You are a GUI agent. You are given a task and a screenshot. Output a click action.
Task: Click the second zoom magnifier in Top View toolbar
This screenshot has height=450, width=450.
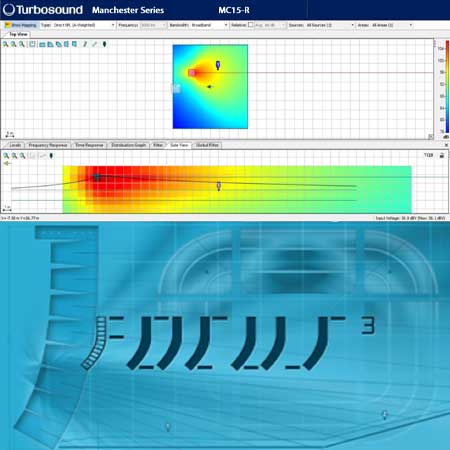[14, 44]
